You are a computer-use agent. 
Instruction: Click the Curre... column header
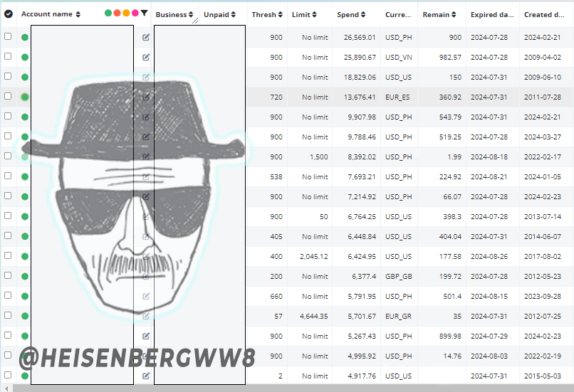pyautogui.click(x=398, y=15)
